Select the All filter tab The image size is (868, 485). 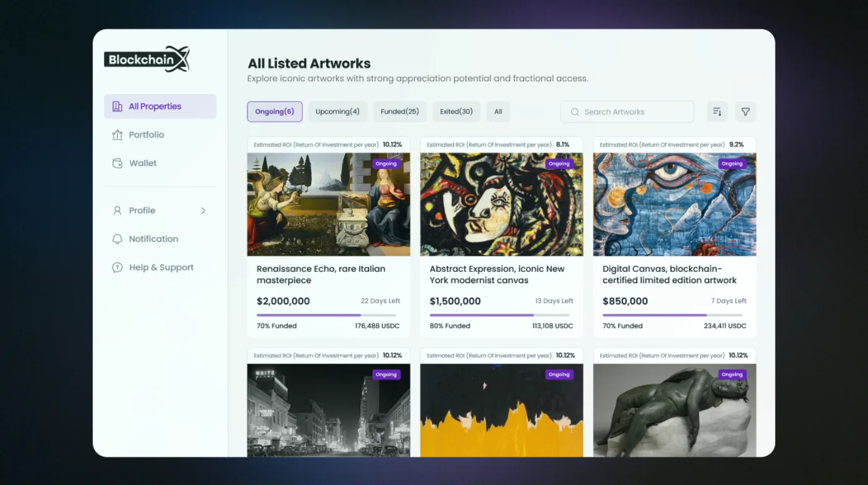[x=498, y=111]
